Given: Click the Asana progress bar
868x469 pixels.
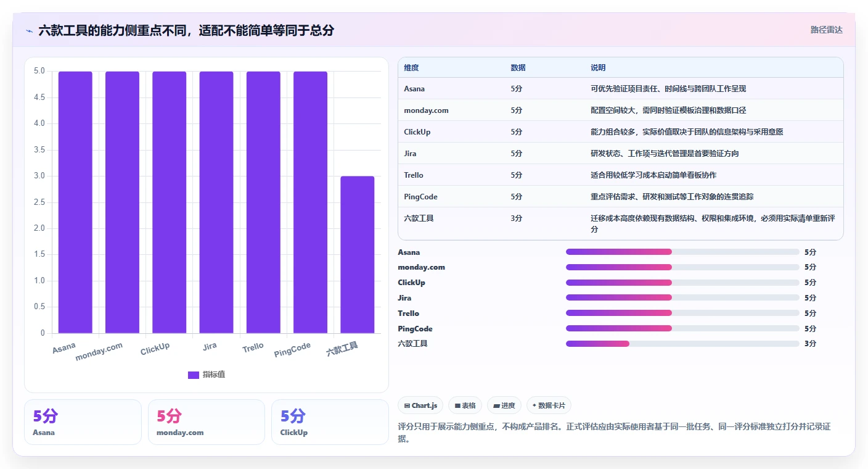Looking at the screenshot, I should click(682, 252).
